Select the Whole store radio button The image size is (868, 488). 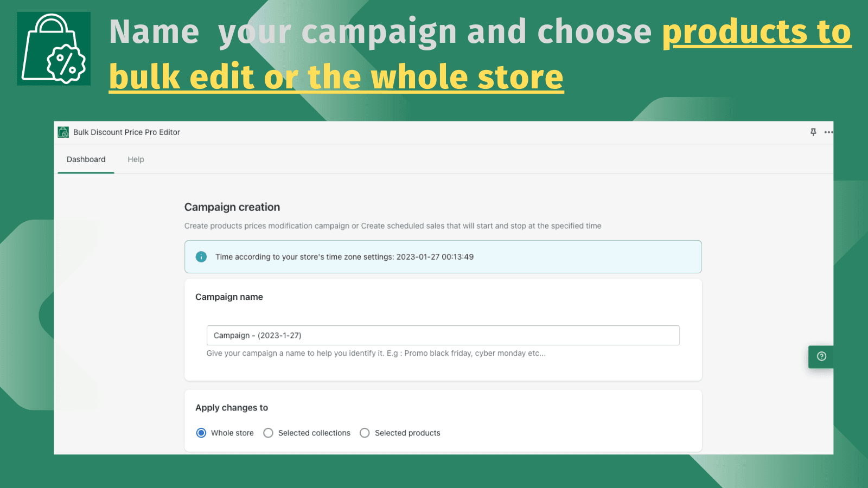click(201, 433)
